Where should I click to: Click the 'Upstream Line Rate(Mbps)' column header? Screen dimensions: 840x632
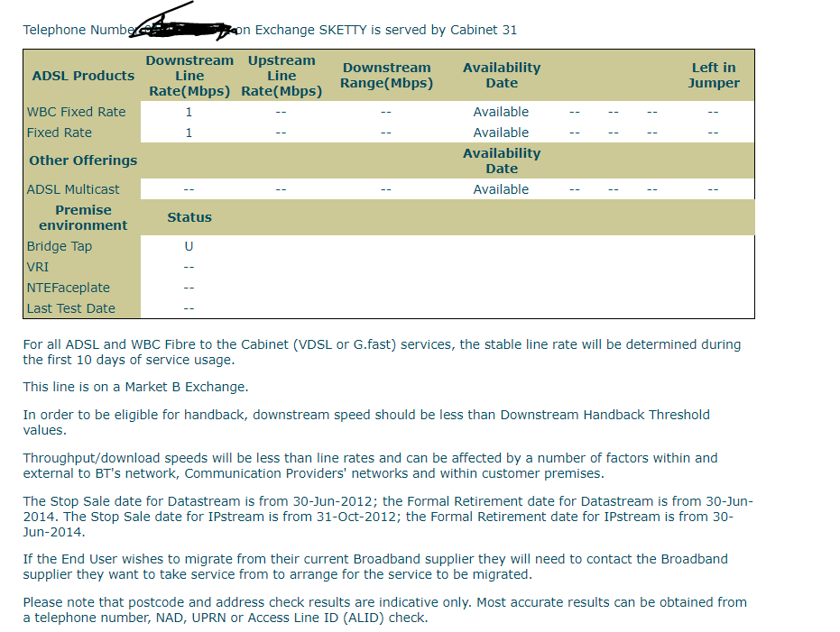tap(282, 76)
